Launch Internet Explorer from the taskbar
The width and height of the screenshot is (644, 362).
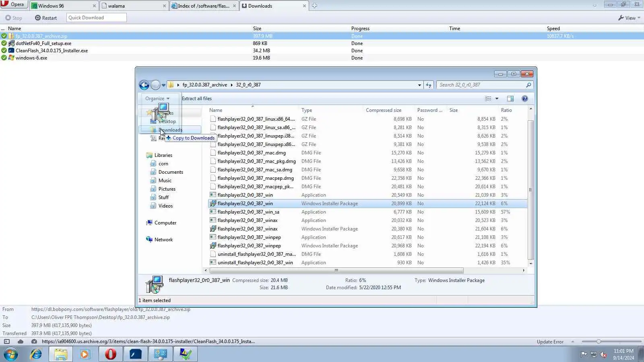pyautogui.click(x=36, y=354)
